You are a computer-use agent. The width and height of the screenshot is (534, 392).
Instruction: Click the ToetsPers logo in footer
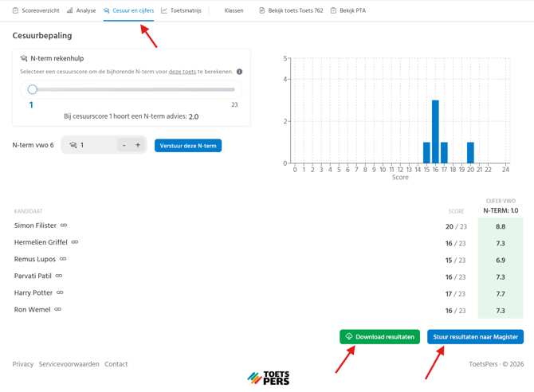point(268,378)
